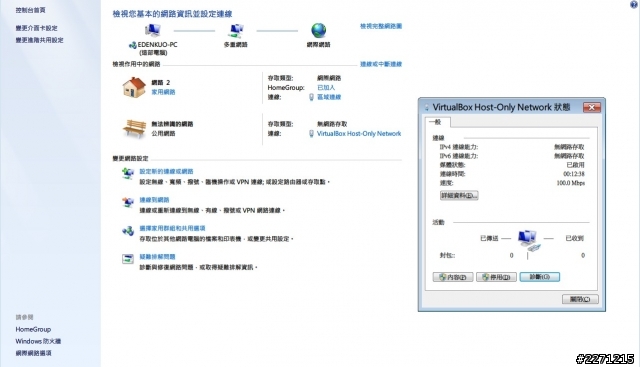Click the status dialog title bar icon
Image resolution: width=640 pixels, height=367 pixels.
pos(427,107)
